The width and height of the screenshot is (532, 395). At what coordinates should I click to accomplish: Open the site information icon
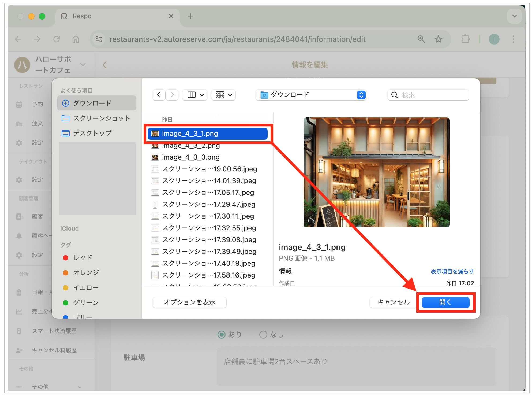click(x=99, y=39)
